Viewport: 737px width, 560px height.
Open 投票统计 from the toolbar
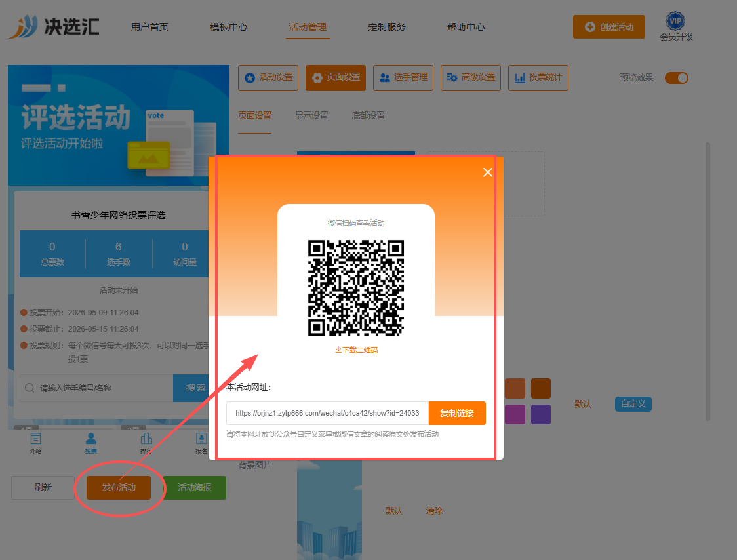538,77
